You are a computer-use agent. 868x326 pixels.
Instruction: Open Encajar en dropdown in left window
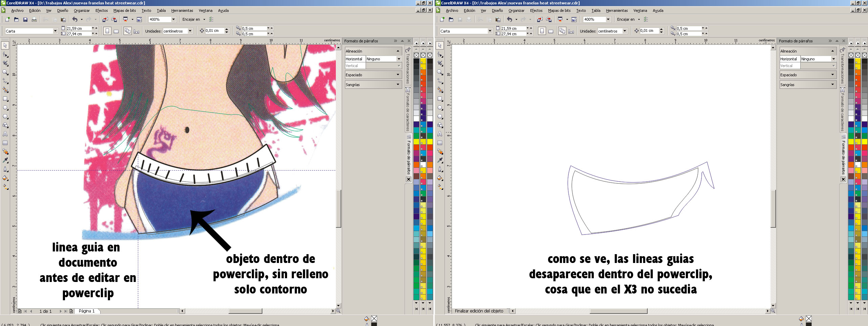[204, 20]
